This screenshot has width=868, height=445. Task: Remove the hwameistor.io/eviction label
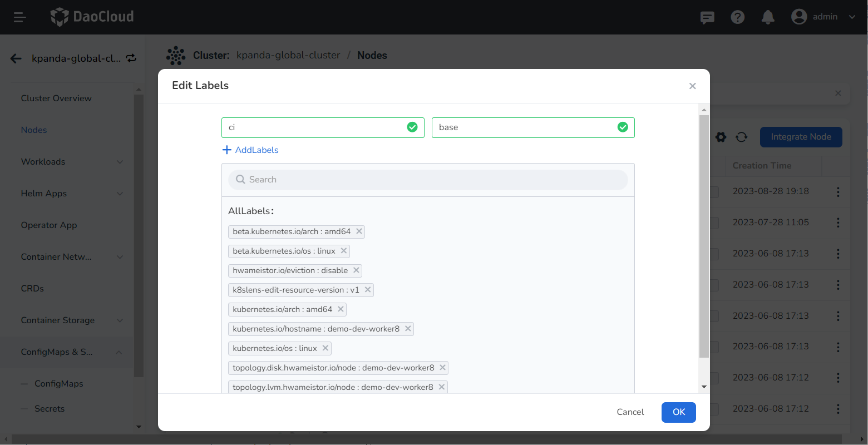(356, 270)
